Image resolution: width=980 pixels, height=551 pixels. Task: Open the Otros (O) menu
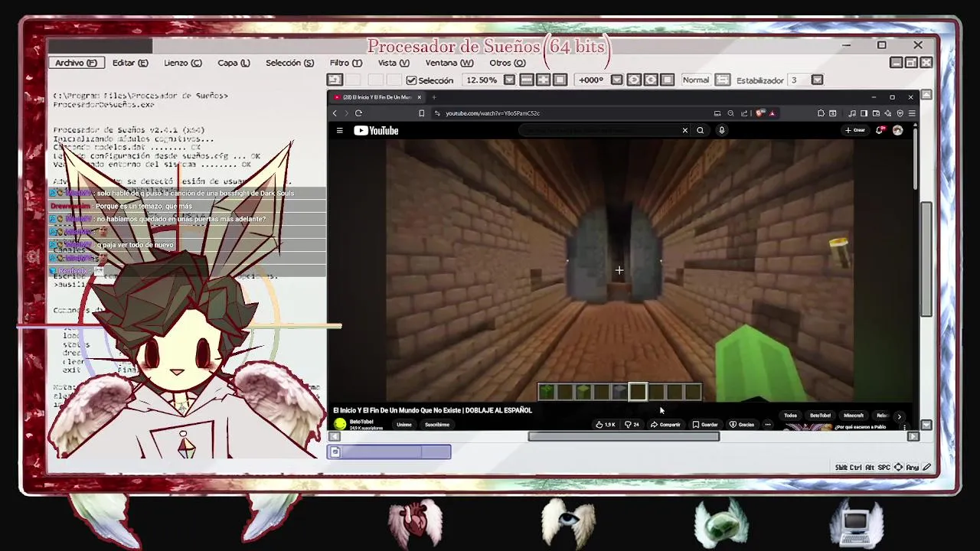[508, 63]
